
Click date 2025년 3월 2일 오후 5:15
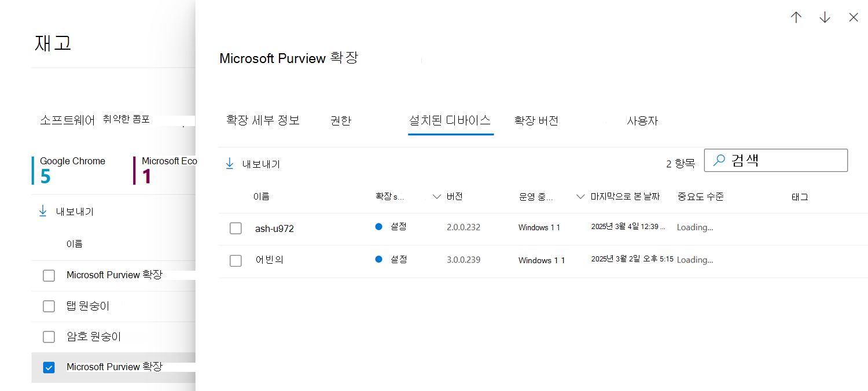(632, 259)
